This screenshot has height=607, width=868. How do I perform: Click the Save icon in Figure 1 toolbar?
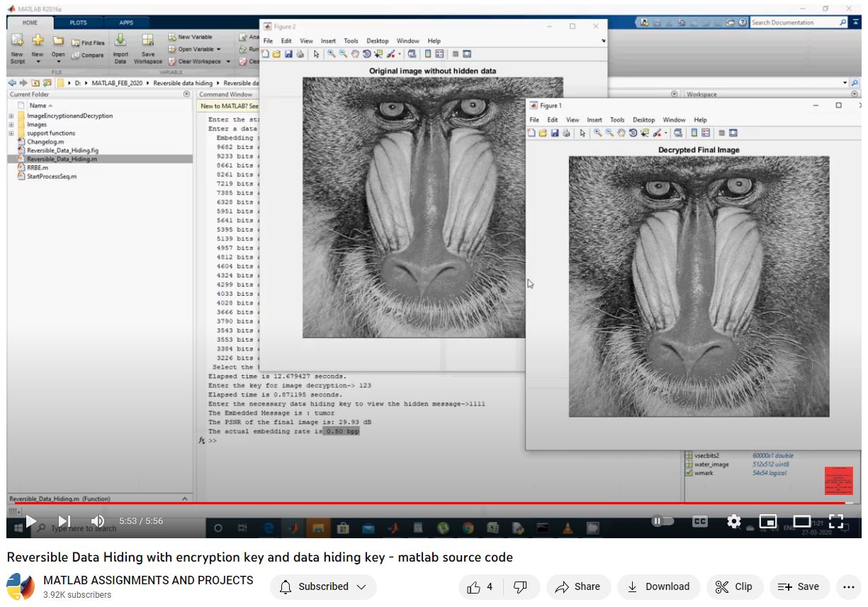pos(555,133)
